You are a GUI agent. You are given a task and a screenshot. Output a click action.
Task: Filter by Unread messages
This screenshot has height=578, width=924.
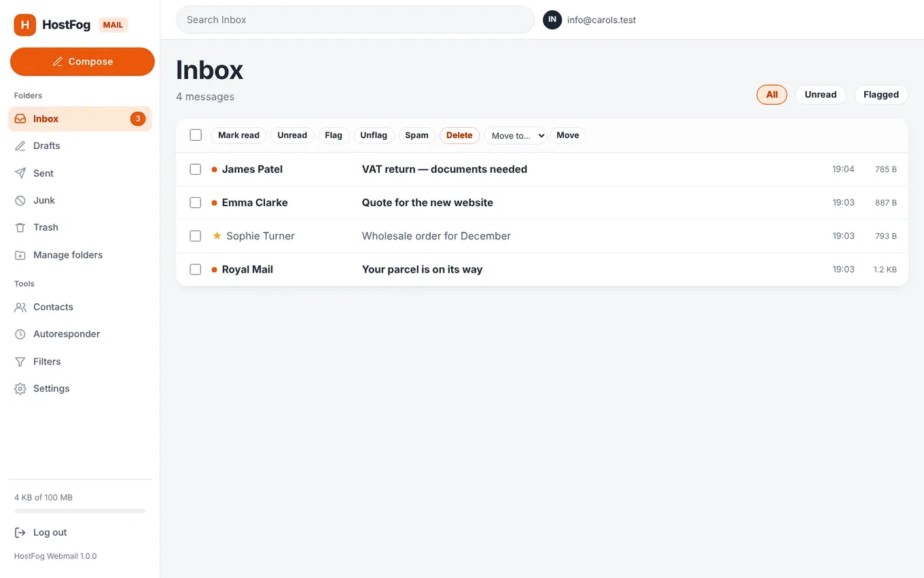click(x=820, y=95)
